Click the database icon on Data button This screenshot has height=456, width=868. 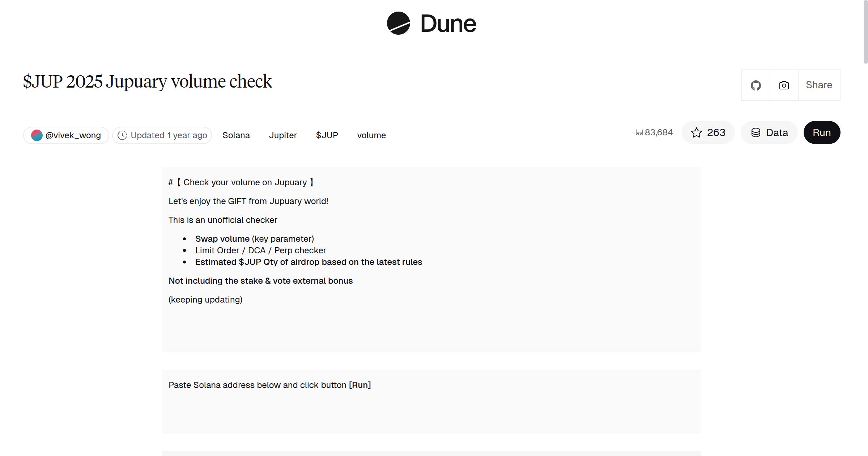click(x=756, y=132)
